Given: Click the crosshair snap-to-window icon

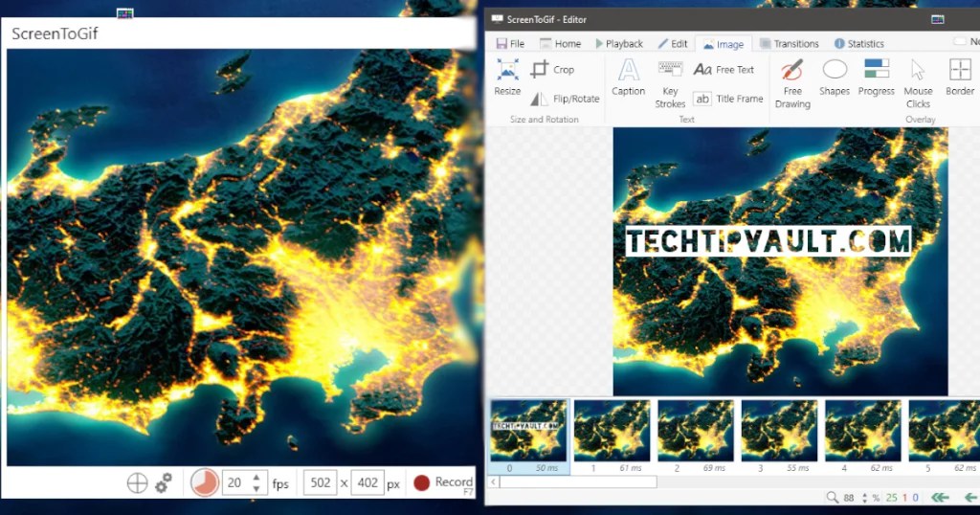Looking at the screenshot, I should point(138,483).
